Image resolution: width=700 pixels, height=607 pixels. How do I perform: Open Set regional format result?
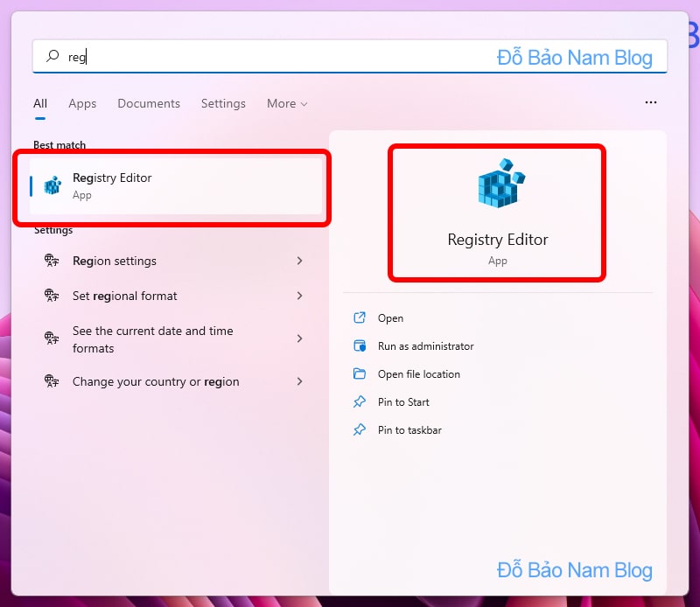coord(174,296)
